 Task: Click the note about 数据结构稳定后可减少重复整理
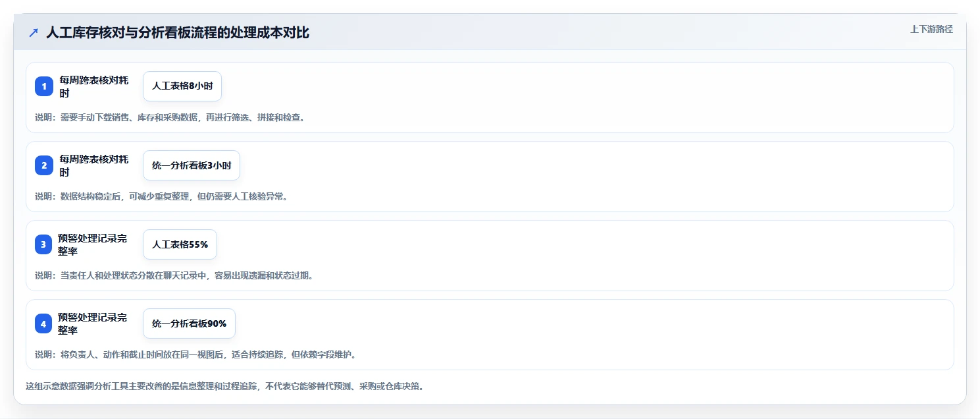pyautogui.click(x=161, y=196)
